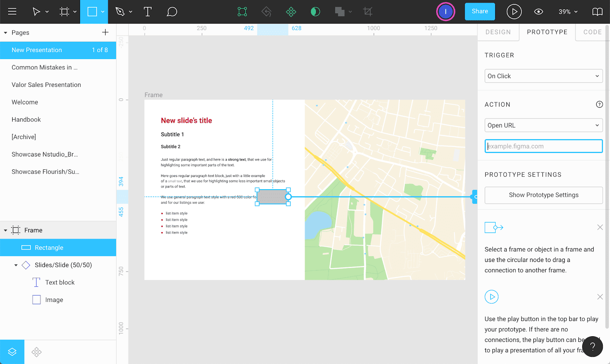Open the On Click trigger dropdown
610x364 pixels.
(543, 76)
